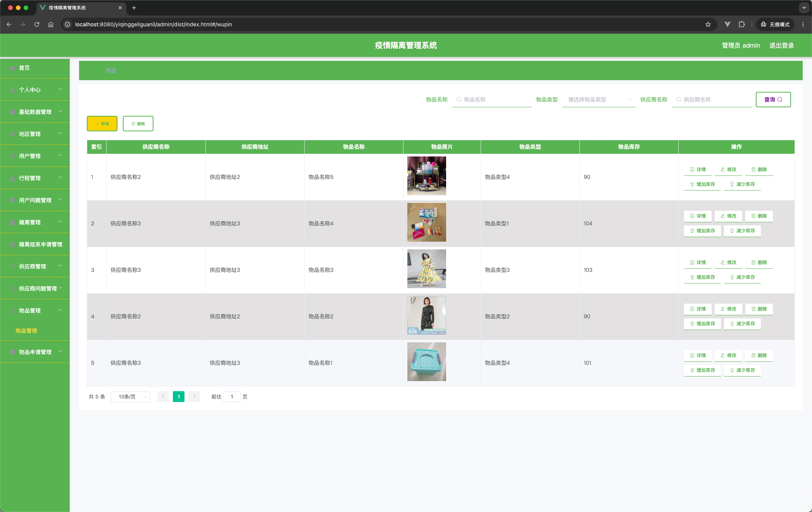Click the browser reload icon
Image resolution: width=812 pixels, height=512 pixels.
[x=37, y=24]
